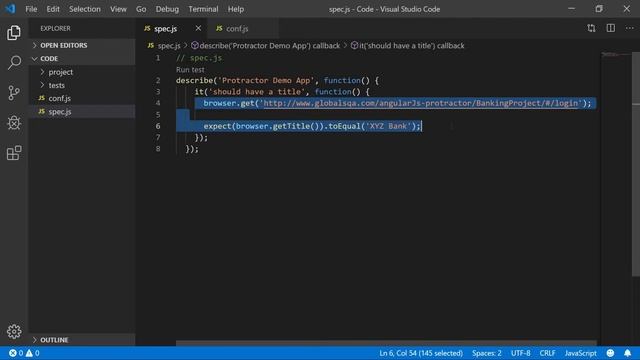Open the Debug view in activity bar
This screenshot has width=640, height=360.
pyautogui.click(x=14, y=123)
